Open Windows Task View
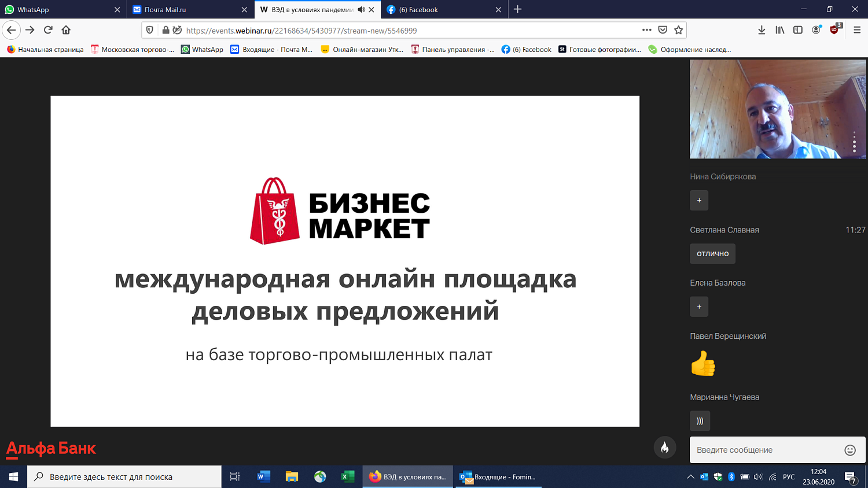Screen dimensions: 868x488 click(x=235, y=476)
